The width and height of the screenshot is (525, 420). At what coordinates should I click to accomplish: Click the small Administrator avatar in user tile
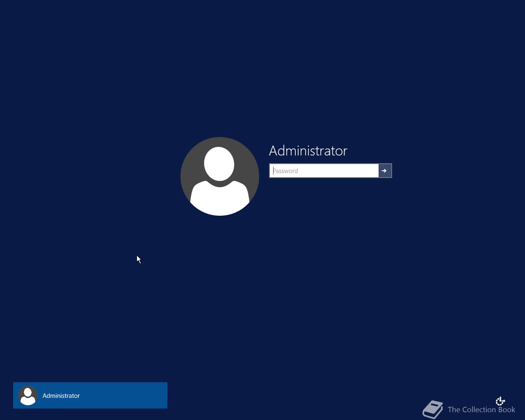(x=28, y=395)
